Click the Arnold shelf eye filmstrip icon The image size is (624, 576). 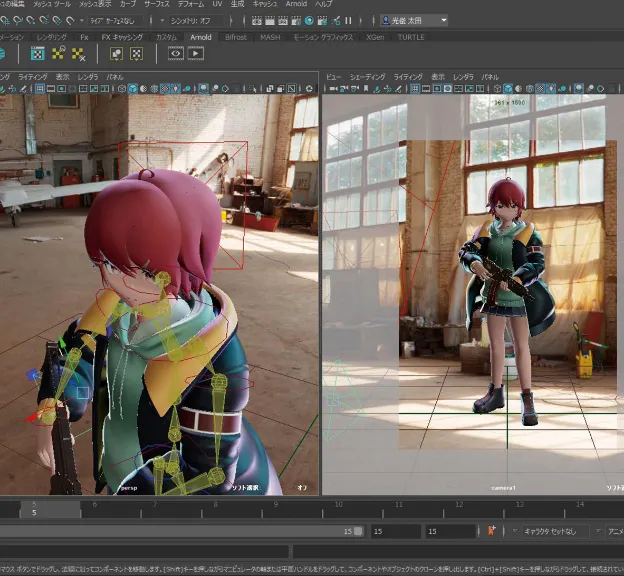(176, 53)
